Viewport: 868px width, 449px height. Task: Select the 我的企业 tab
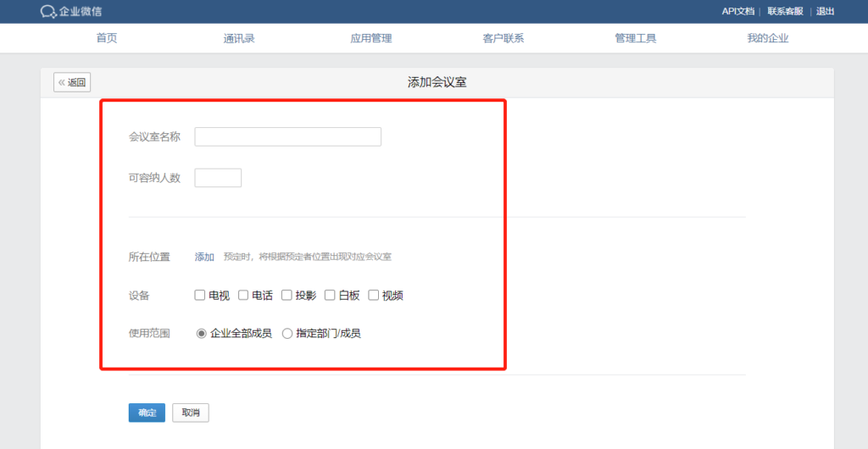(768, 38)
